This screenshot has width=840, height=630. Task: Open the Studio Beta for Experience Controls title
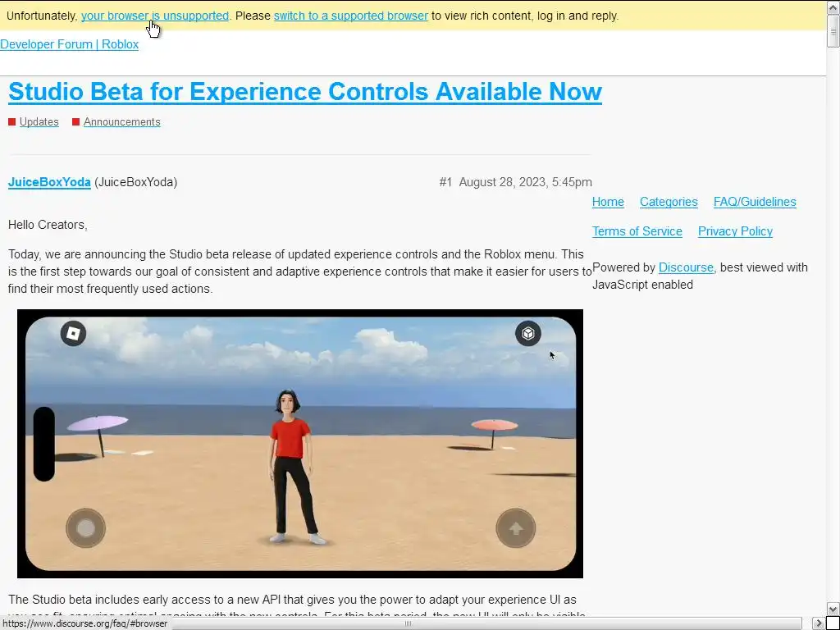[305, 92]
